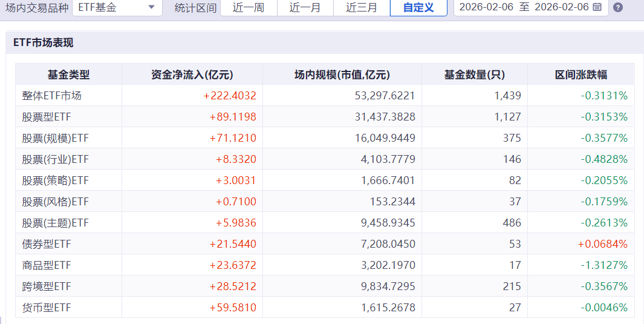Click market size value 31,437.3828

(385, 117)
